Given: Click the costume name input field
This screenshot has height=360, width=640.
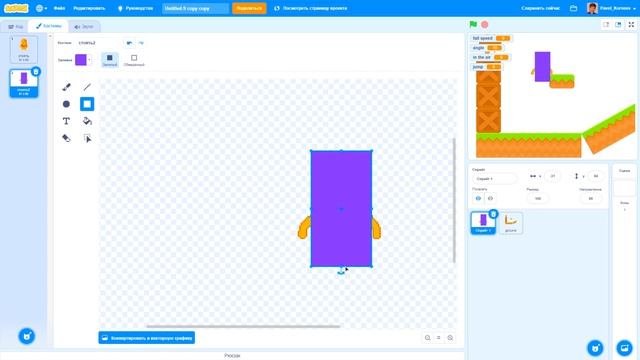Looking at the screenshot, I should click(x=98, y=43).
